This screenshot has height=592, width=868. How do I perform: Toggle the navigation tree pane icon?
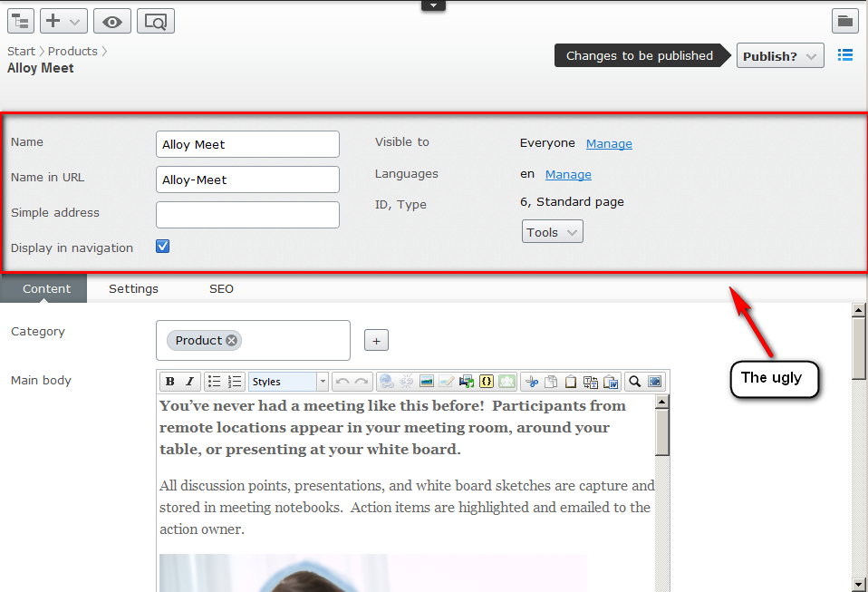(20, 21)
